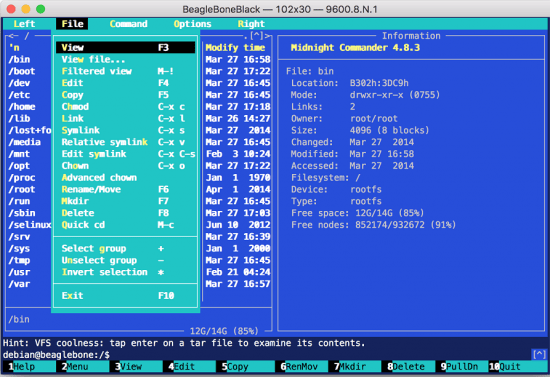Click the 2Menu function key button
This screenshot has width=550, height=377.
83,367
